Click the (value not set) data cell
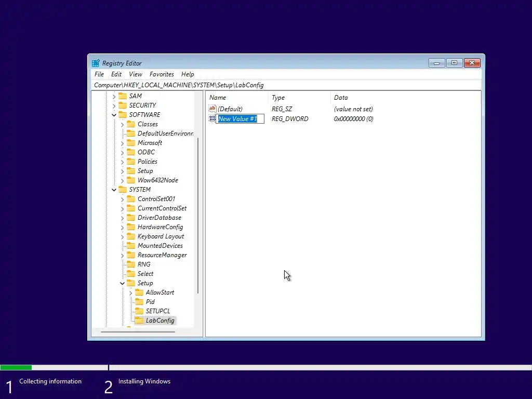Screen dimensions: 532x399 click(353, 109)
